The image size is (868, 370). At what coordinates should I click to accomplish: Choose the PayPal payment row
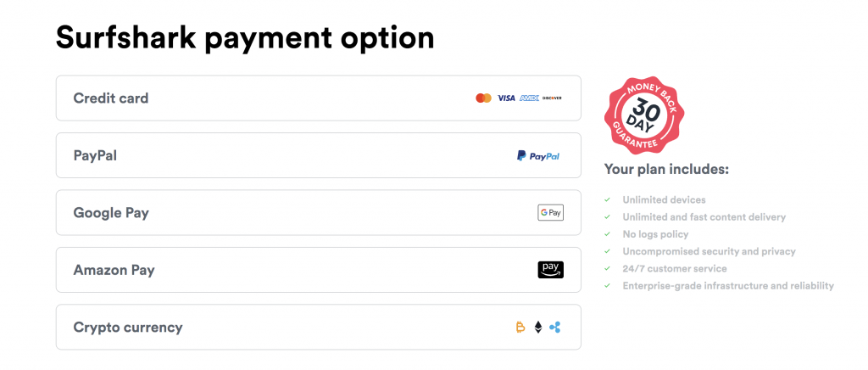coord(319,155)
